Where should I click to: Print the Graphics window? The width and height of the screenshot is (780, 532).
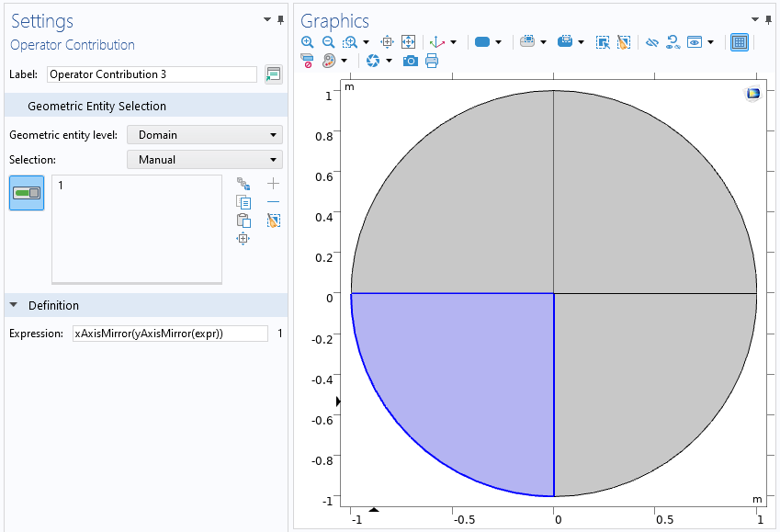pos(432,61)
